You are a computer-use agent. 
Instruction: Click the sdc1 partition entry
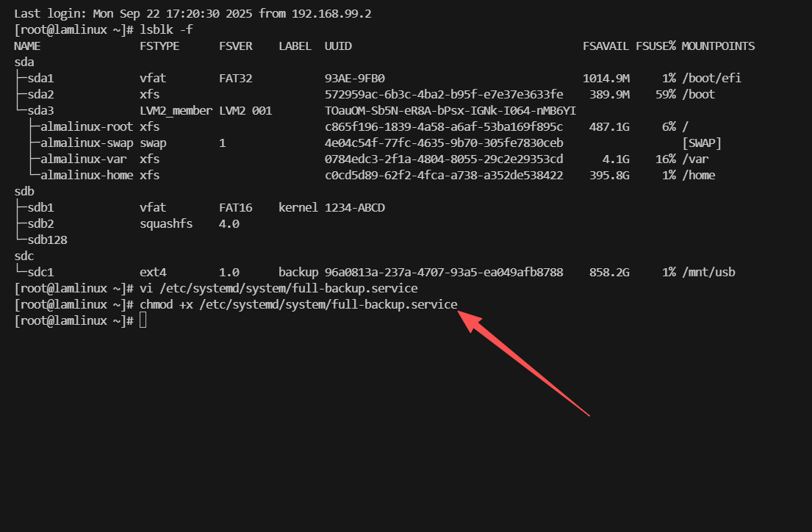pos(40,272)
